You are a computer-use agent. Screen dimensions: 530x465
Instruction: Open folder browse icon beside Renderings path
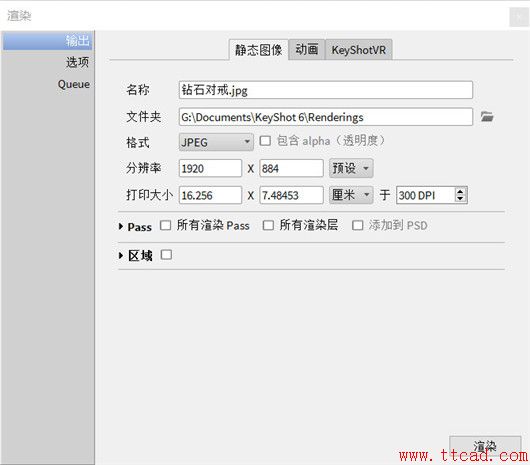click(x=487, y=117)
